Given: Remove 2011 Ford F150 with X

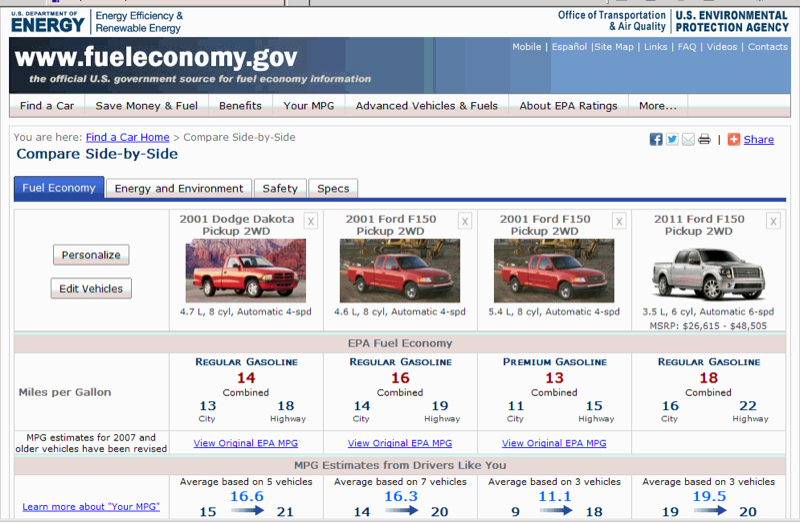Looking at the screenshot, I should tap(773, 221).
